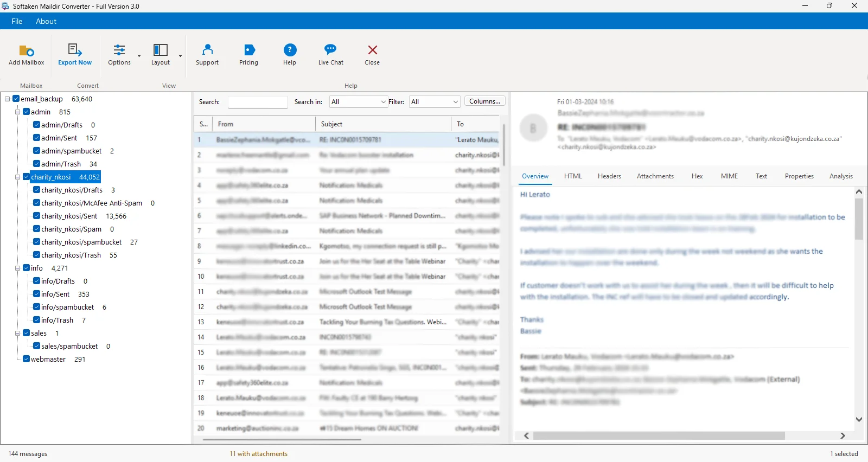Click the Columns... button
The image size is (868, 462).
click(x=485, y=101)
